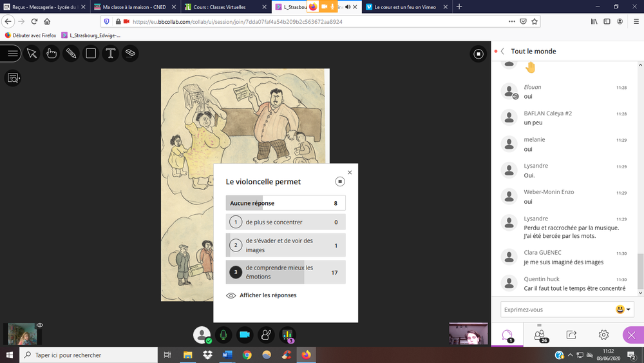644x363 pixels.
Task: Show hidden system tray icons
Action: (x=570, y=355)
